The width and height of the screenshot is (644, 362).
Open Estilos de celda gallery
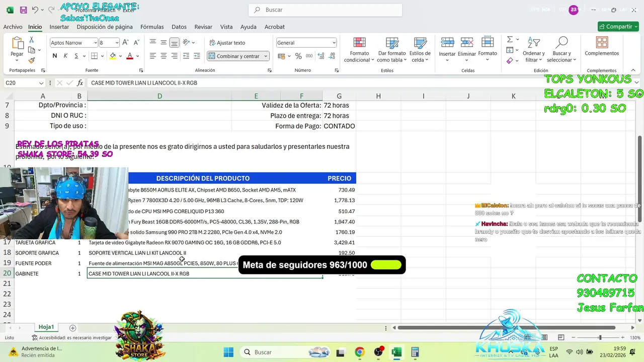pos(420,50)
